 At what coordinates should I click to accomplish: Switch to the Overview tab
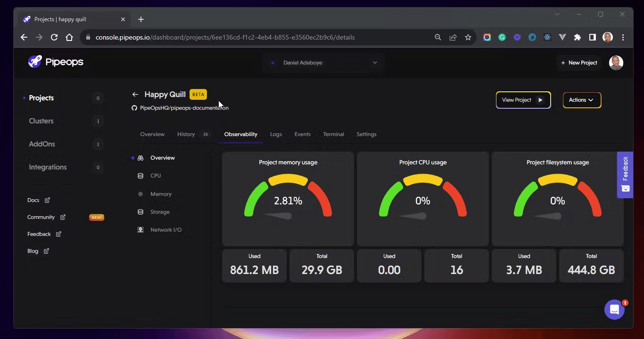coord(152,134)
